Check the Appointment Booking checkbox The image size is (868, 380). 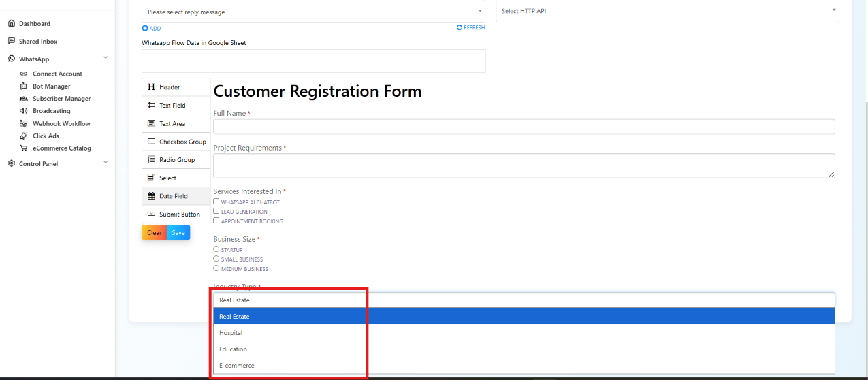point(216,221)
